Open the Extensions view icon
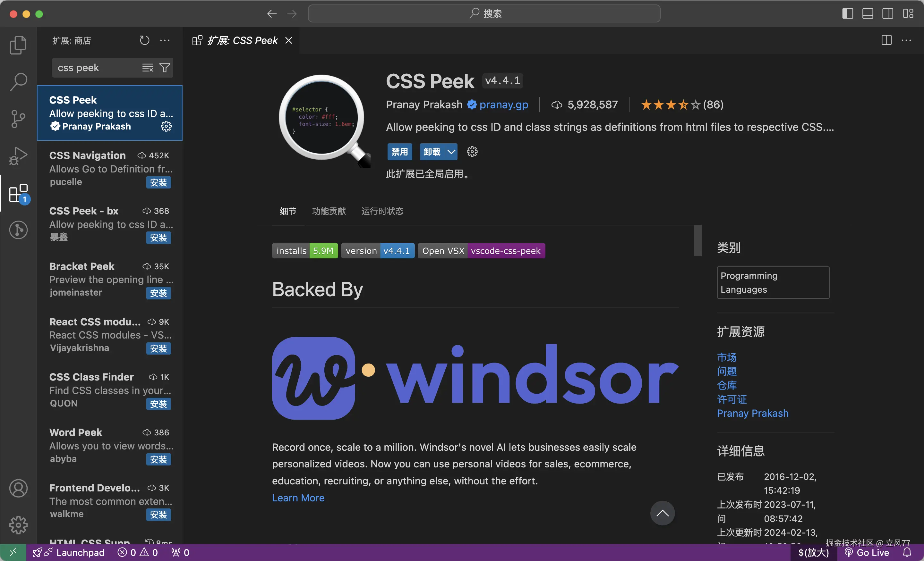924x561 pixels. (18, 193)
